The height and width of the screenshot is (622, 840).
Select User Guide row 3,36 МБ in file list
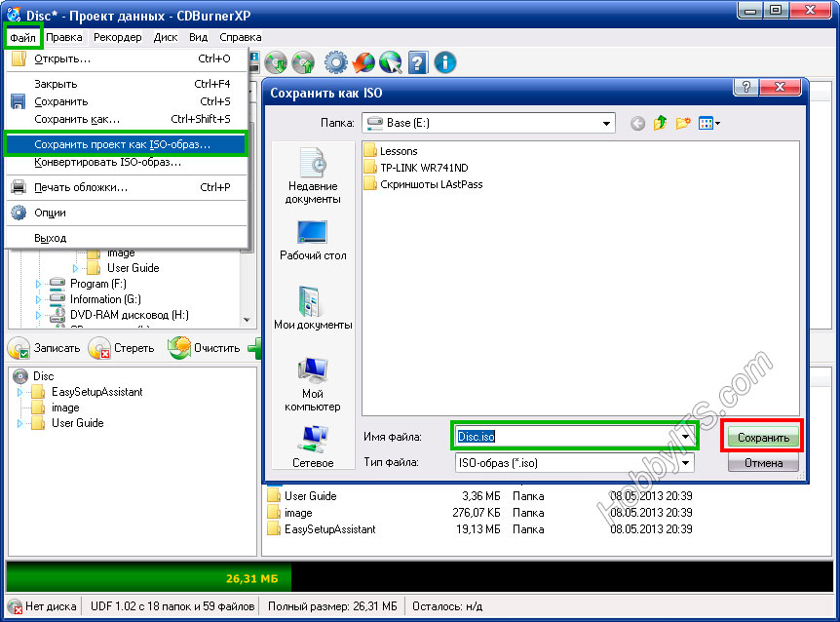(479, 496)
